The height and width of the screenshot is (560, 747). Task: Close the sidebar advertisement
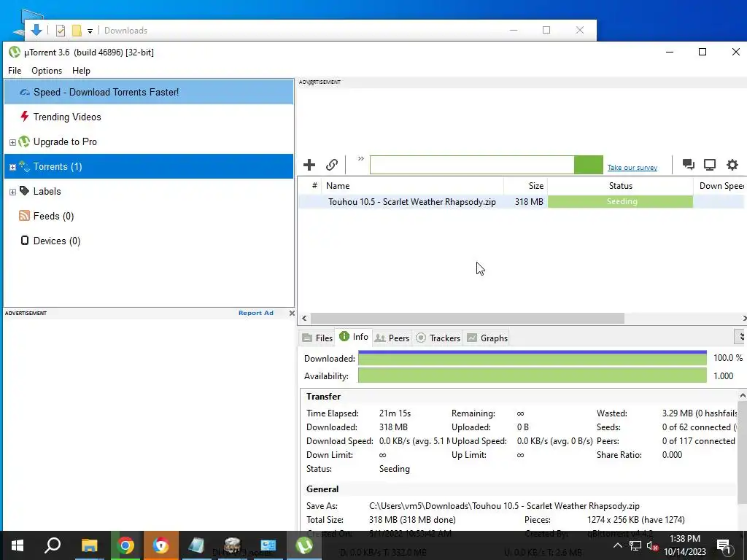[292, 313]
